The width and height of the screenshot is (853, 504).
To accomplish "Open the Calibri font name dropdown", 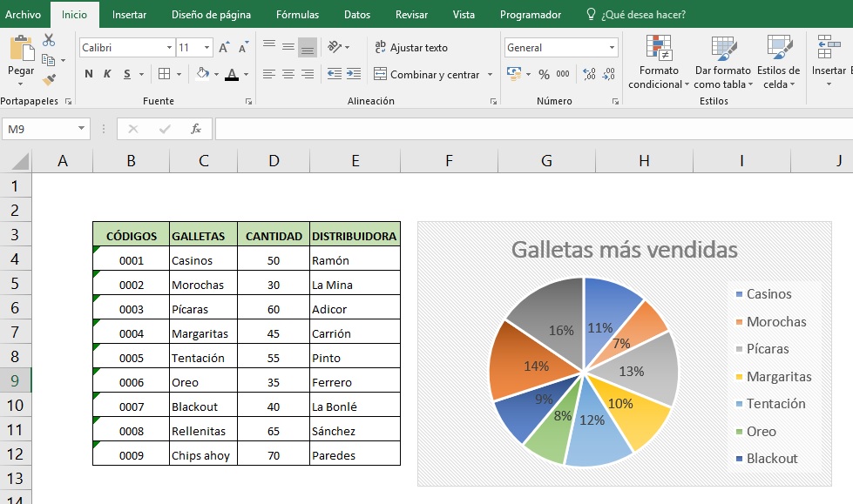I will tap(168, 48).
